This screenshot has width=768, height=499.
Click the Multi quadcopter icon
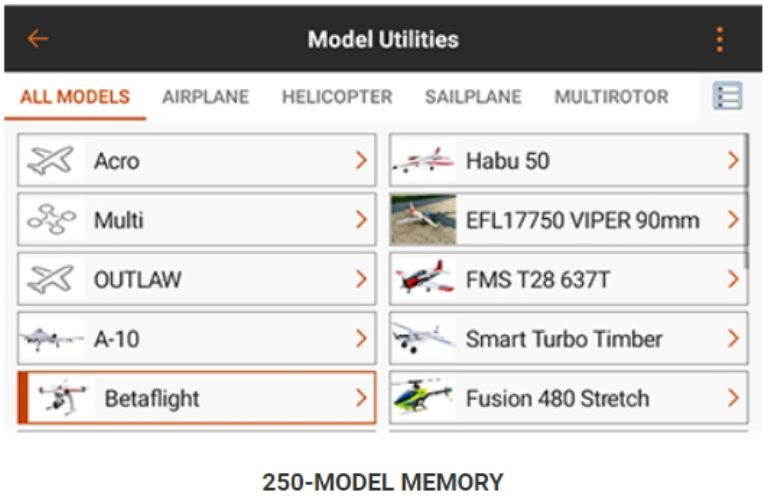point(51,219)
